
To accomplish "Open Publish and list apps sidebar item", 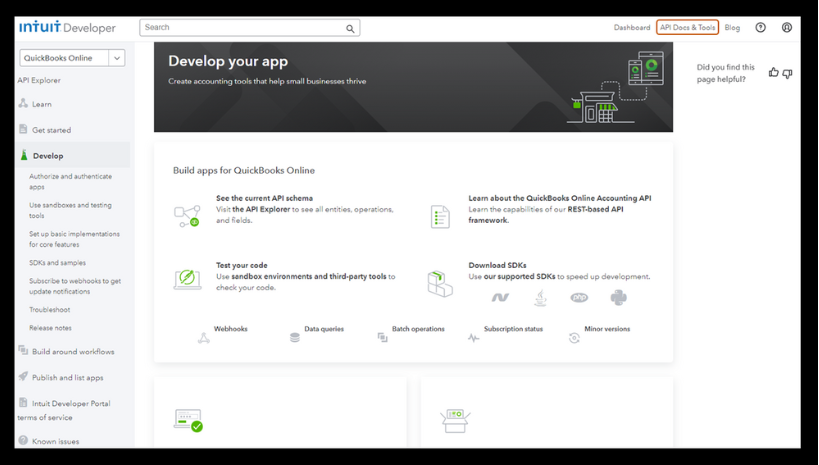I will point(67,378).
